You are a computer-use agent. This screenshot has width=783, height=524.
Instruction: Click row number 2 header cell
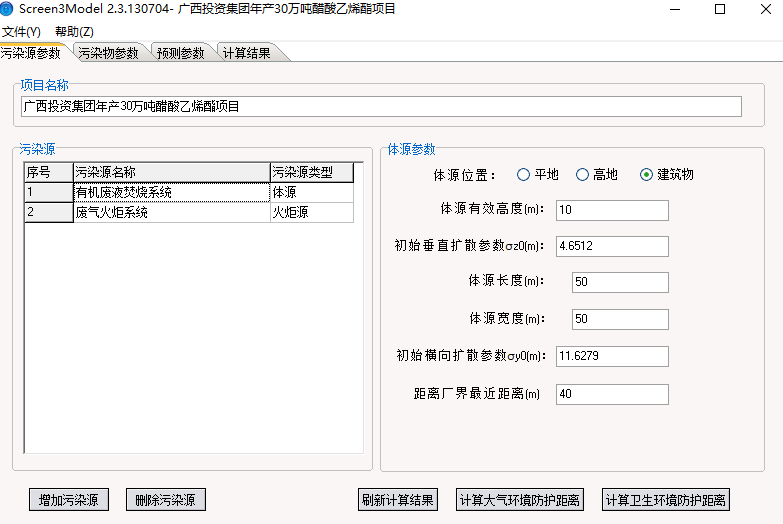click(49, 212)
